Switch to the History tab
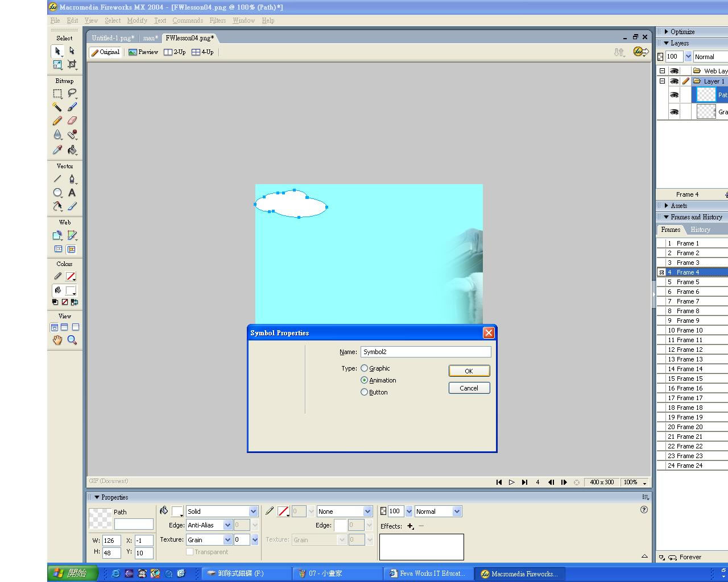This screenshot has width=728, height=582. tap(700, 230)
